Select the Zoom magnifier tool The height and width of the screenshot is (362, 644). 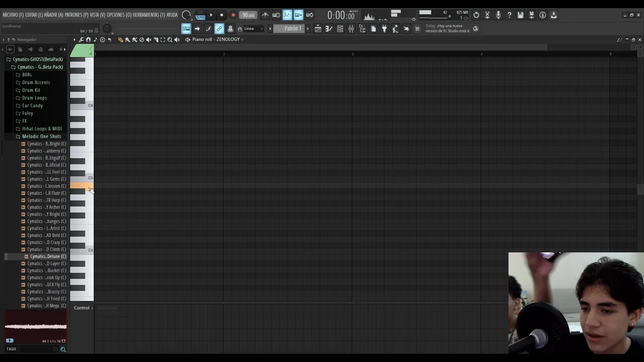(x=170, y=39)
